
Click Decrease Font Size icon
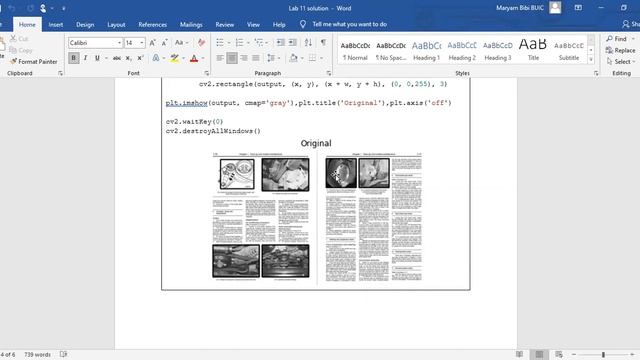tap(164, 42)
